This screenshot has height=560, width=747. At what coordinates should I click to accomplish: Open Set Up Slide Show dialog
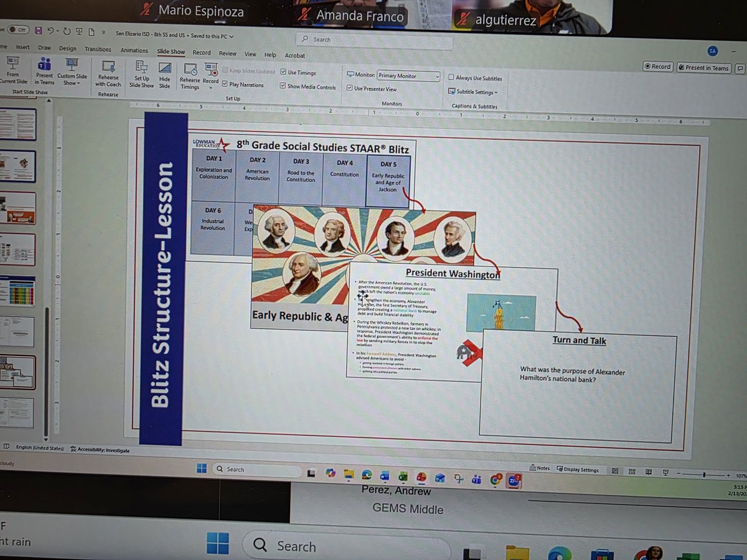(x=142, y=74)
